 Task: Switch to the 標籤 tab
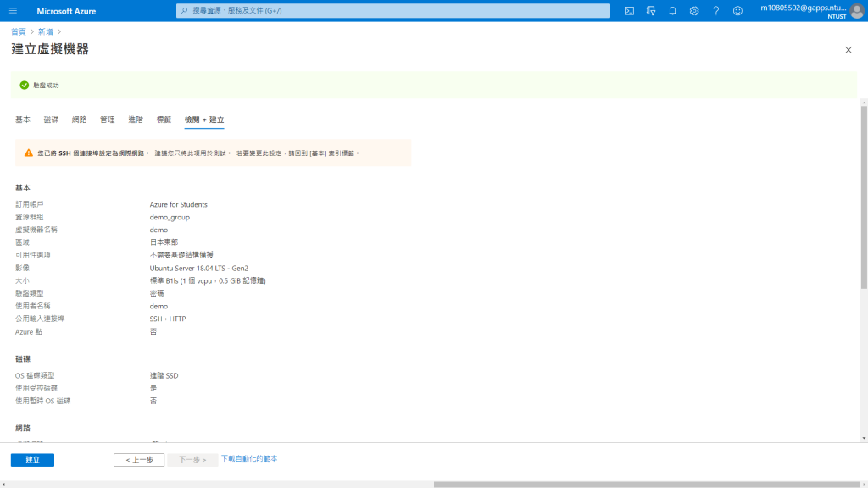click(164, 119)
